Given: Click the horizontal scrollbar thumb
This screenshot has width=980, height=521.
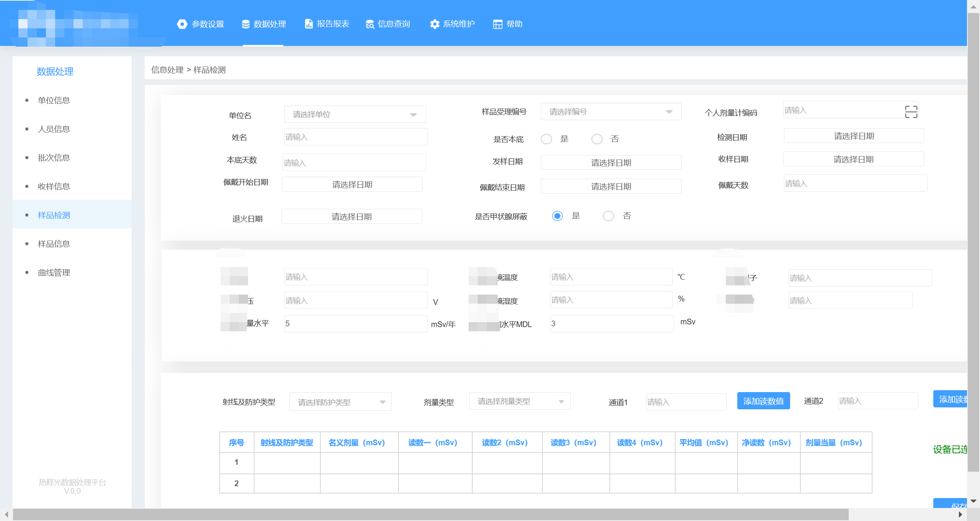Looking at the screenshot, I should click(x=431, y=514).
